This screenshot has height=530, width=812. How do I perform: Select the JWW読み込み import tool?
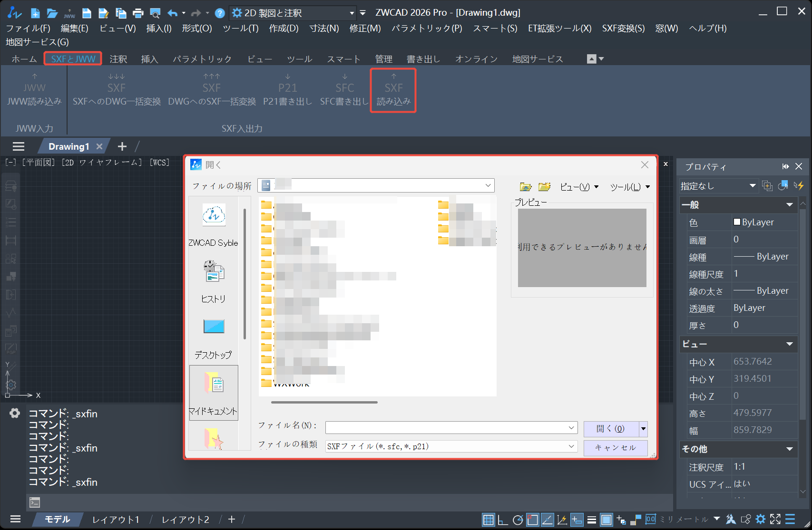point(33,90)
